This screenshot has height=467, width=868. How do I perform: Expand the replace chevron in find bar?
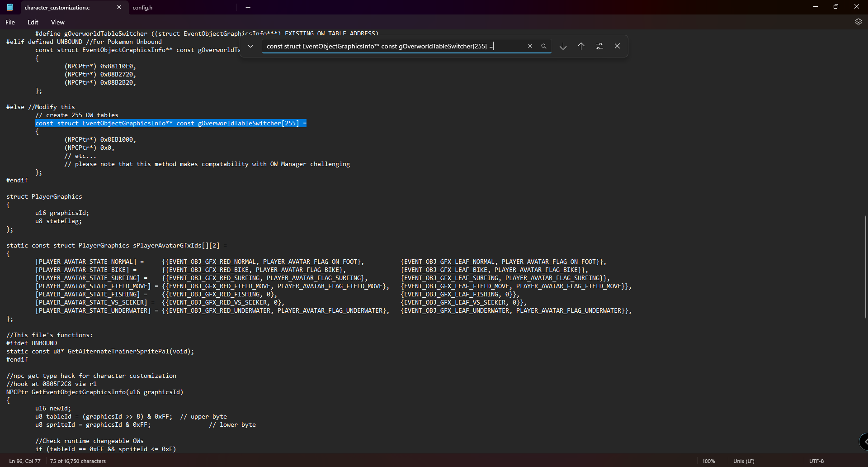click(x=250, y=46)
